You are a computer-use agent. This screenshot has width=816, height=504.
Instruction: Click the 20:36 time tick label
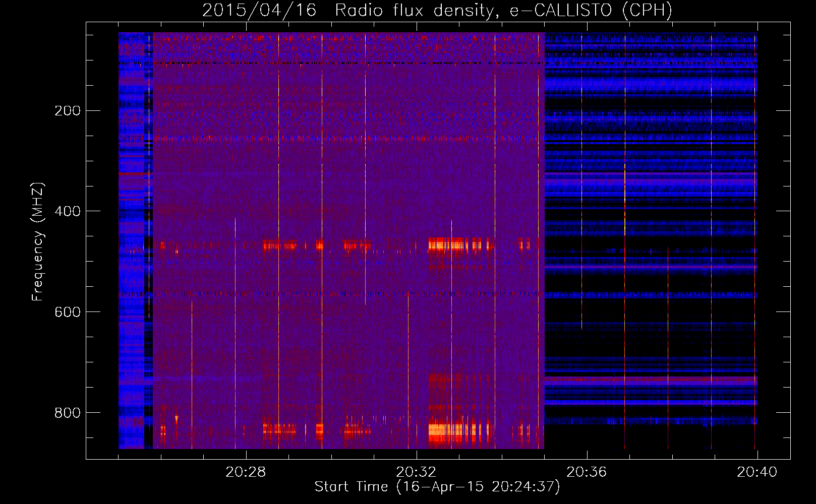pos(587,472)
